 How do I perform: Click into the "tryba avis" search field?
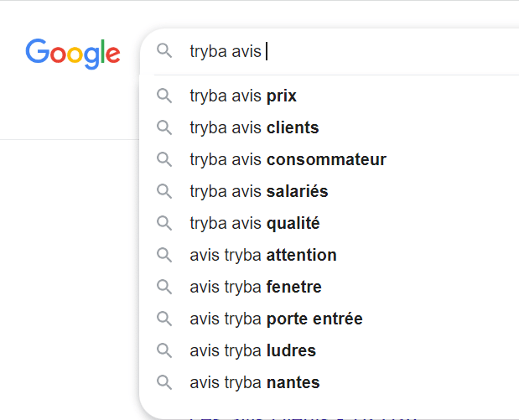(377, 51)
